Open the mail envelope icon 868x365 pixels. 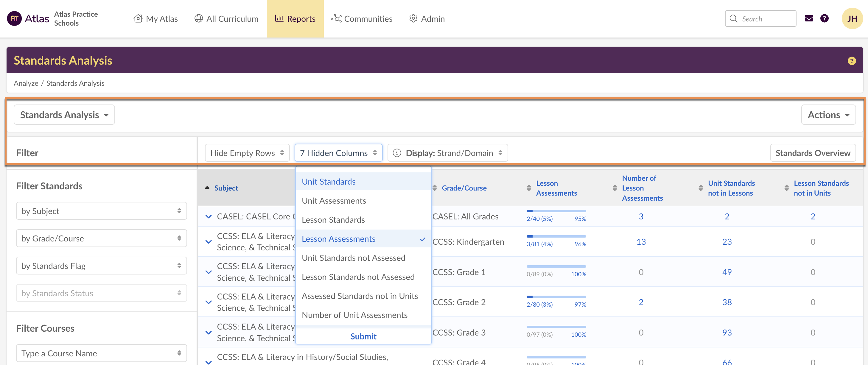tap(809, 18)
